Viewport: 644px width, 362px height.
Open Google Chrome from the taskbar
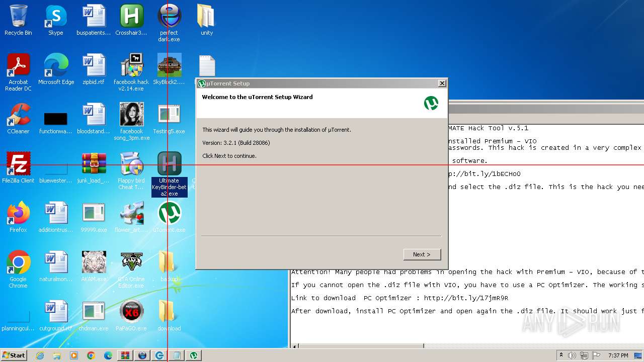point(91,355)
